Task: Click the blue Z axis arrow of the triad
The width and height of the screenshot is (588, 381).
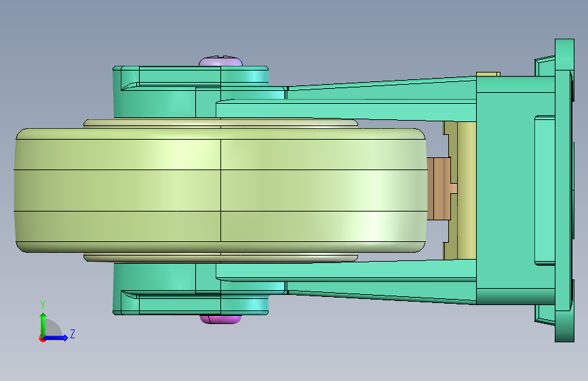Action: pyautogui.click(x=56, y=338)
